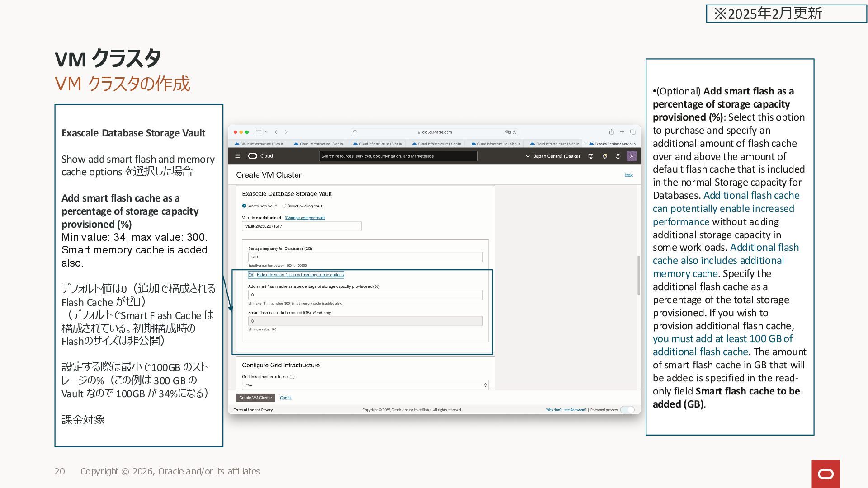Select the Create new vault radio button
This screenshot has height=488, width=868.
pyautogui.click(x=244, y=206)
